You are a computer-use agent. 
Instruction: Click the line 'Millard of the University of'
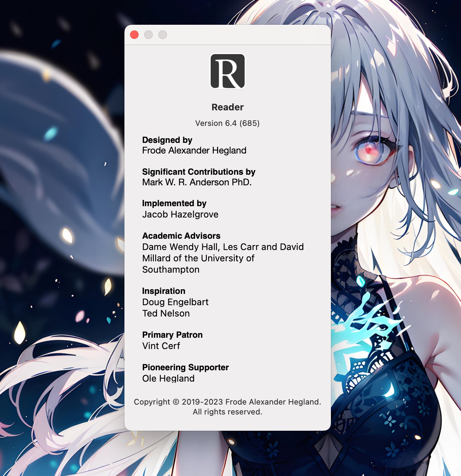198,258
